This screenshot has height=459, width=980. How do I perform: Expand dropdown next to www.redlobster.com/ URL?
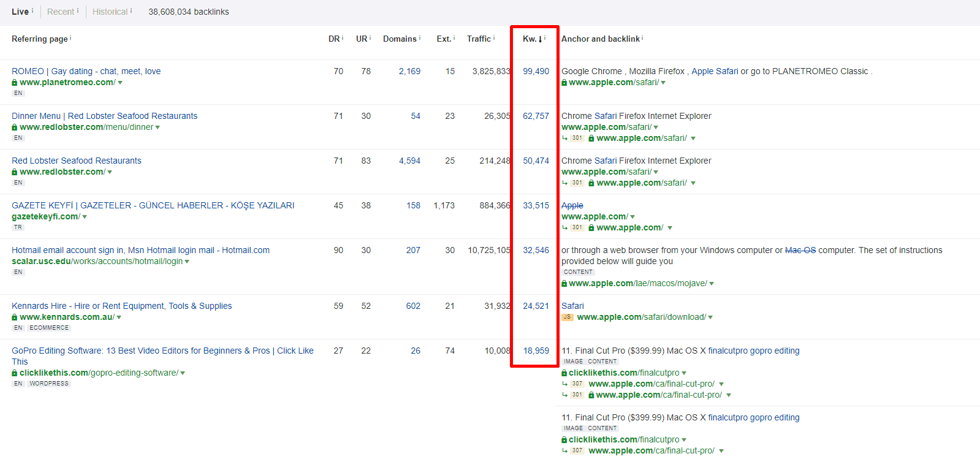tap(110, 172)
